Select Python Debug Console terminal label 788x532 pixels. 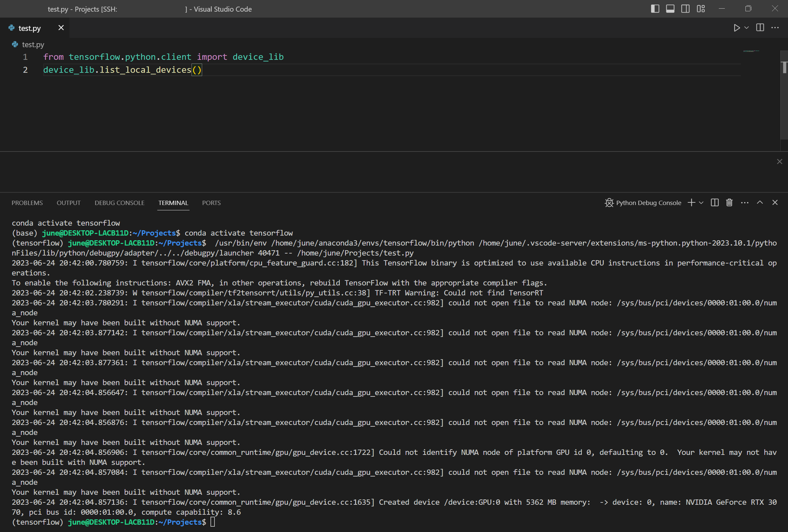coord(648,203)
